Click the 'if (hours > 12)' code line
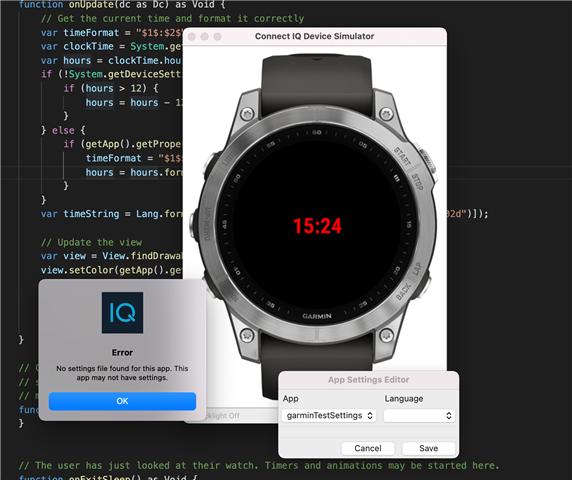572x480 pixels. point(111,88)
